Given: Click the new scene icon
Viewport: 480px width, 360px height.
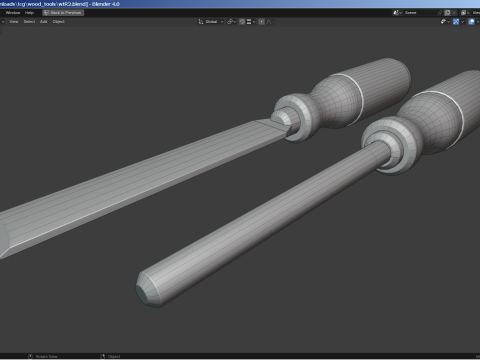Looking at the screenshot, I should pyautogui.click(x=447, y=13).
